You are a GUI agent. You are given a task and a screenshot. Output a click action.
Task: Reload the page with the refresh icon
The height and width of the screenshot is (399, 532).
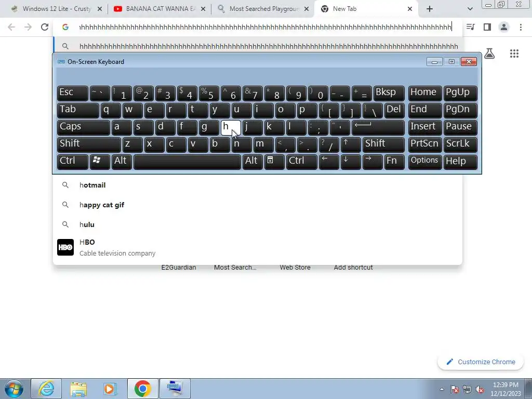[45, 27]
